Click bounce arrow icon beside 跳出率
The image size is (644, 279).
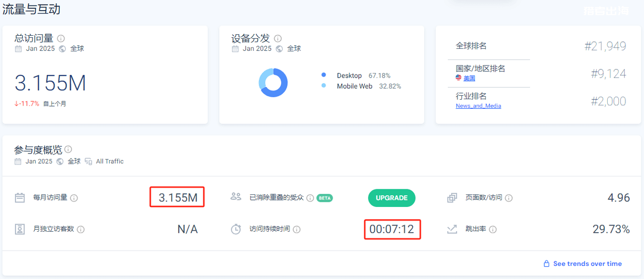(452, 229)
